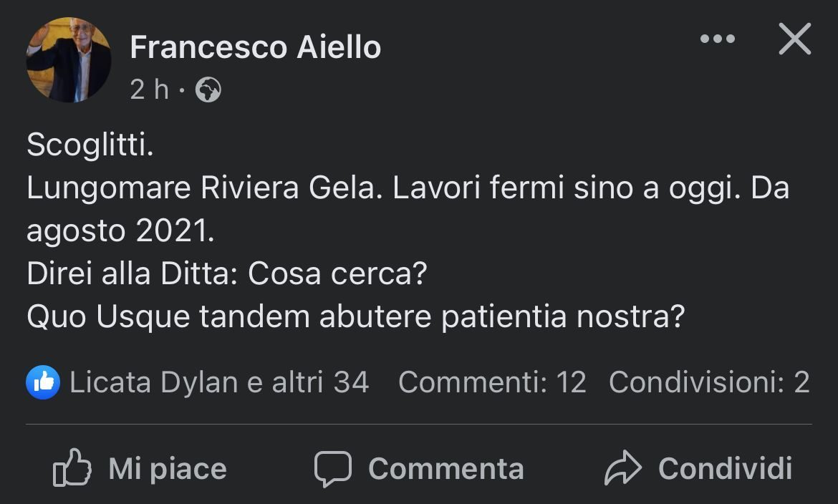This screenshot has height=504, width=838.
Task: Close the post with the X icon
Action: (x=794, y=39)
